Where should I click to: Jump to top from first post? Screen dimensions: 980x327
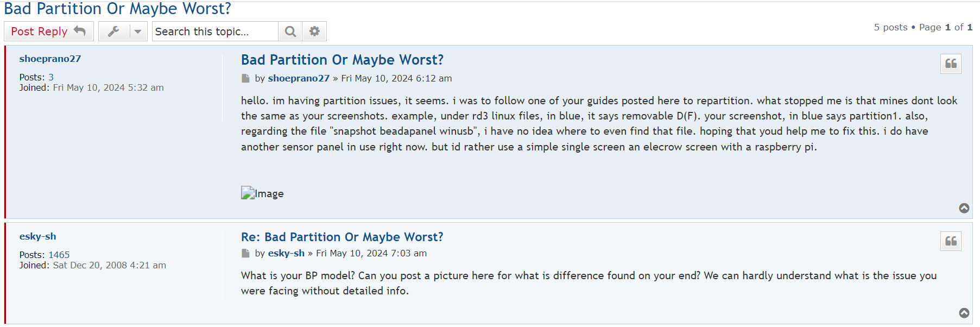tap(964, 208)
